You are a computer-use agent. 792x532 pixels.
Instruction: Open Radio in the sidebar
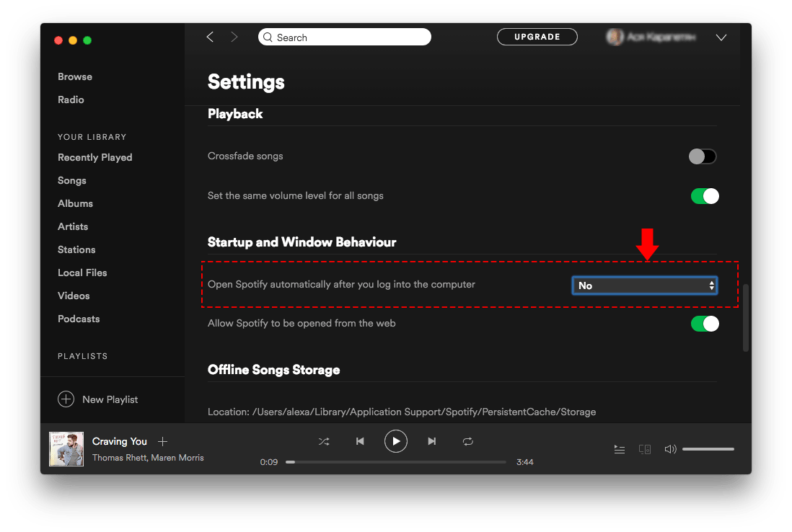[x=71, y=99]
